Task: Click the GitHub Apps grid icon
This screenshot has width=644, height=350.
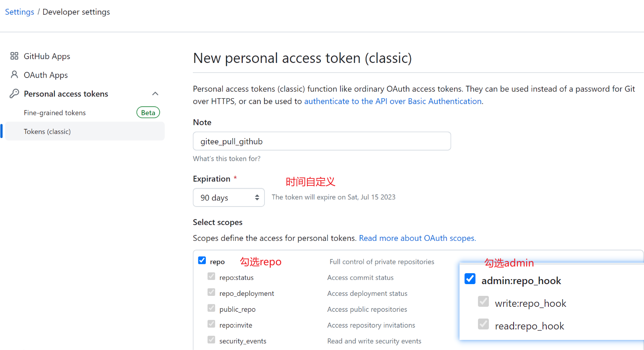Action: tap(14, 56)
